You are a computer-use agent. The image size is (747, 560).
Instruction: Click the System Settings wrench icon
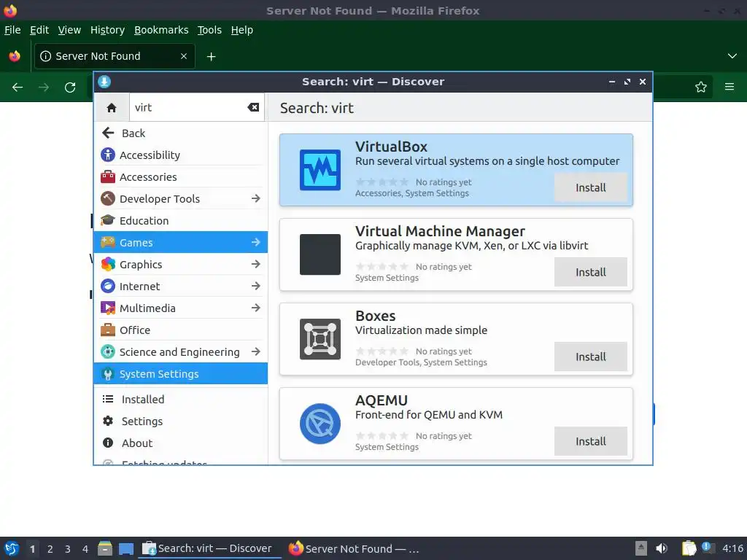(108, 374)
